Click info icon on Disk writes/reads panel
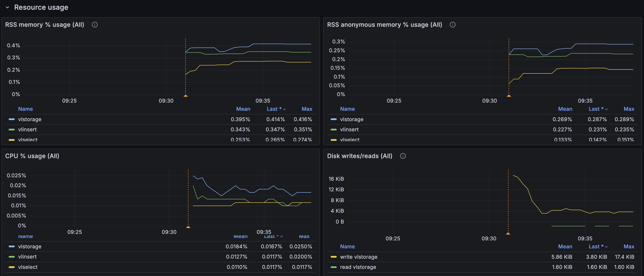644x276 pixels. pos(403,156)
